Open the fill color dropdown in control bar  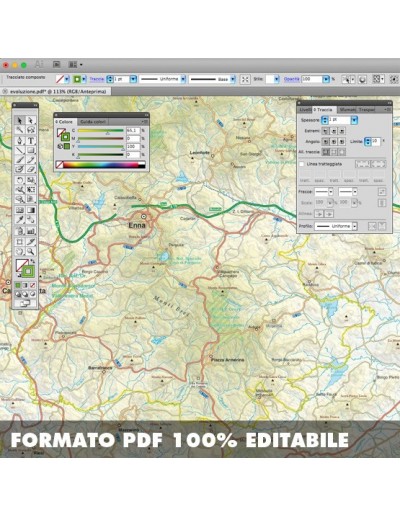[x=67, y=79]
